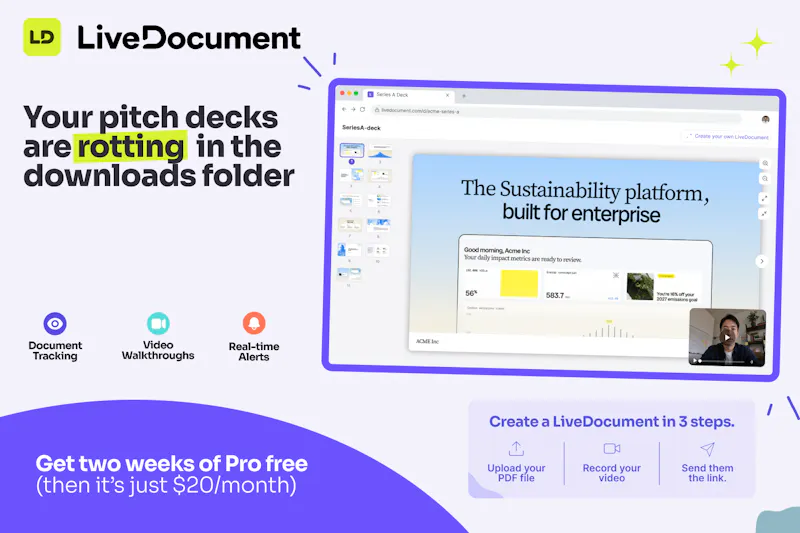
Task: Click The Sustainability platform slide headline
Action: click(585, 191)
